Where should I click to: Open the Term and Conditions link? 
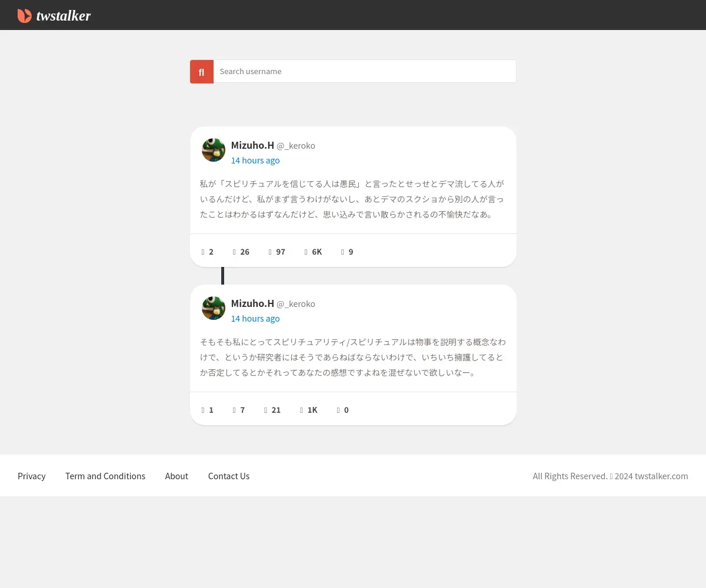(x=105, y=476)
